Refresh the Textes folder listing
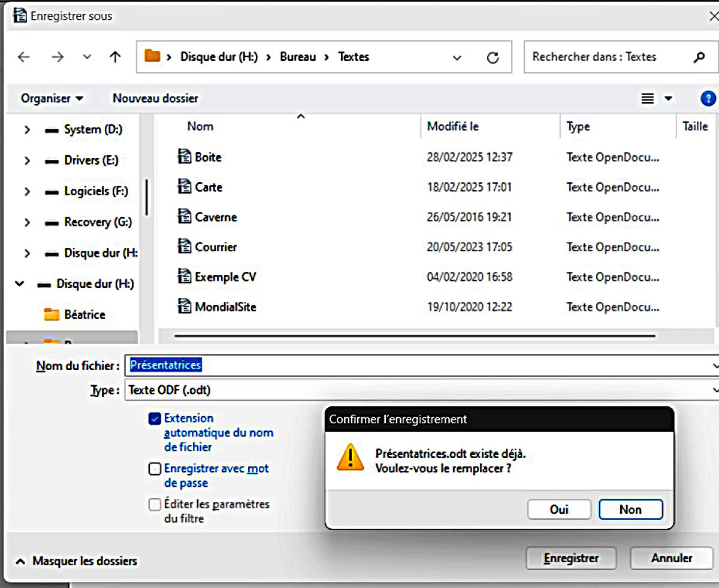Screen dimensions: 719x588 (493, 57)
